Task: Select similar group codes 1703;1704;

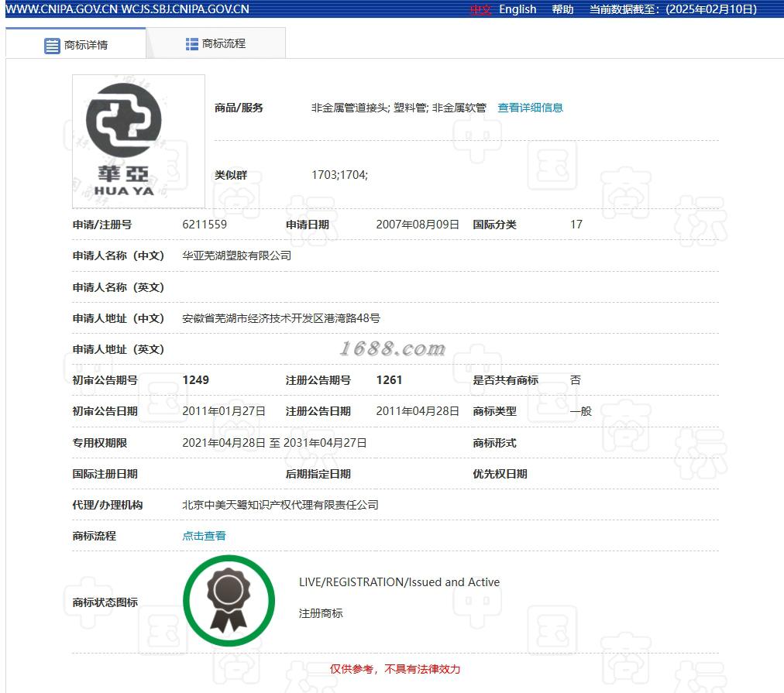Action: [339, 175]
